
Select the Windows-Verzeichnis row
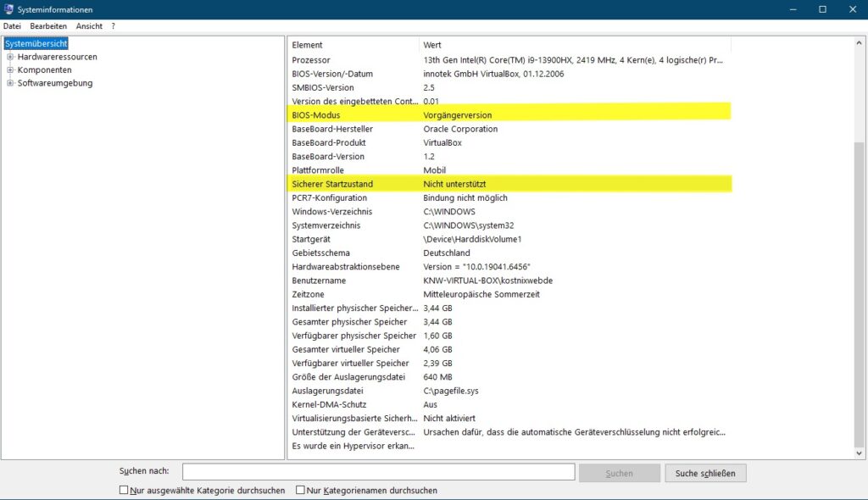(x=509, y=212)
